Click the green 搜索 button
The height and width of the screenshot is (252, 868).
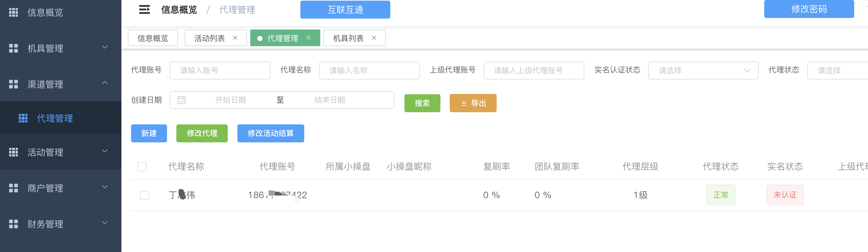422,103
